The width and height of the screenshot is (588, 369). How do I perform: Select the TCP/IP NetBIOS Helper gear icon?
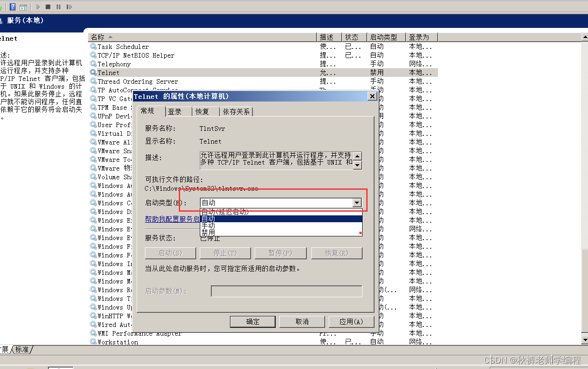(93, 55)
